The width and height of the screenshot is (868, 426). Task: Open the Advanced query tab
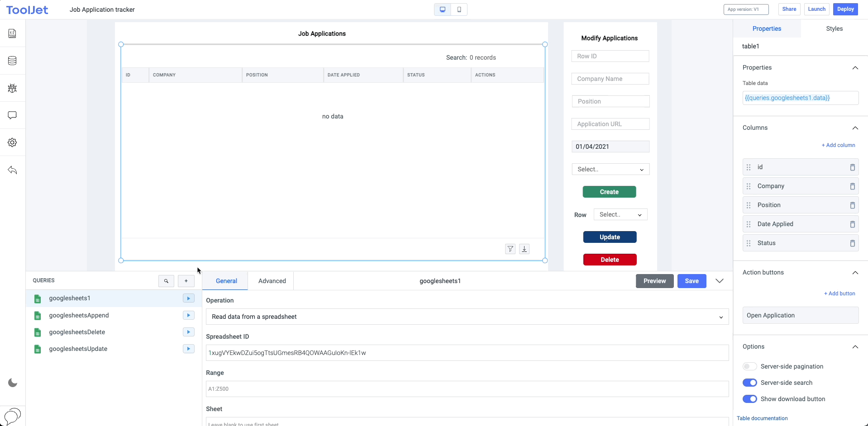coord(272,280)
